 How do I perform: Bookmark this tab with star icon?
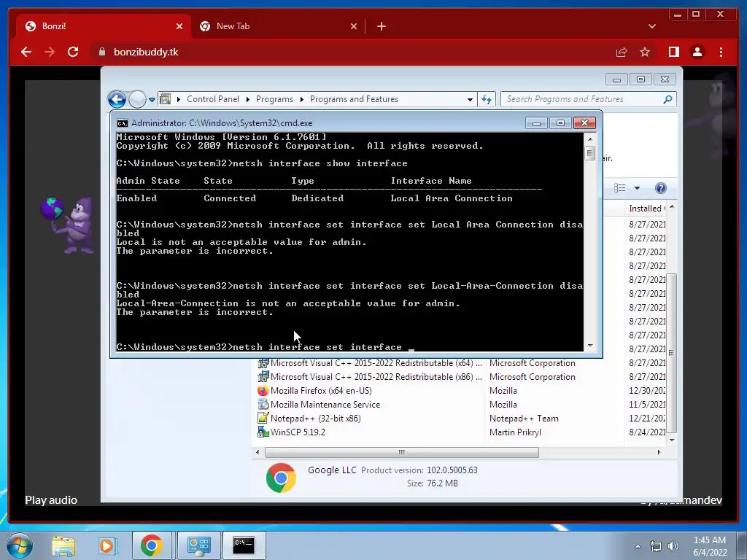click(x=645, y=52)
